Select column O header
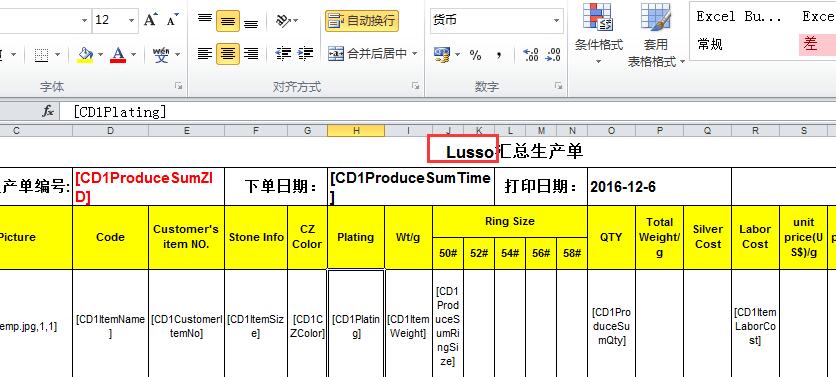The image size is (836, 377). [x=611, y=131]
